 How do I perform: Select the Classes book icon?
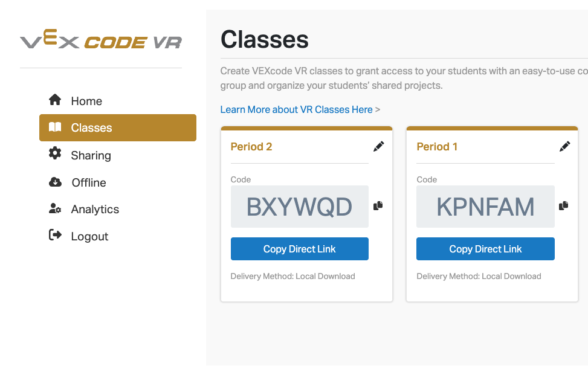(x=55, y=127)
